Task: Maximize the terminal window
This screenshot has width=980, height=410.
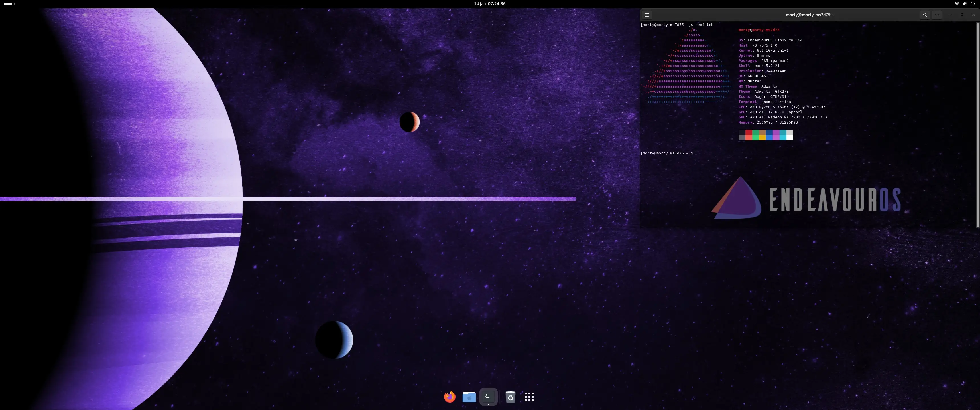Action: (x=962, y=15)
